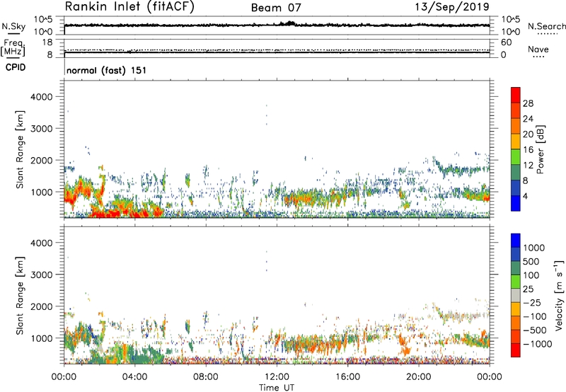Image resolution: width=566 pixels, height=392 pixels.
Task: Click the 'Freq. [MHz]' axis label
Action: [13, 47]
